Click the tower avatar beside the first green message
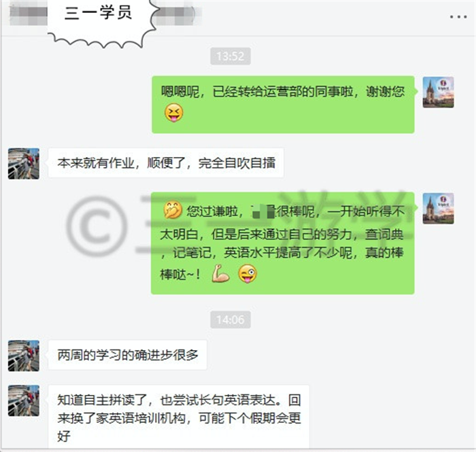 tap(439, 92)
